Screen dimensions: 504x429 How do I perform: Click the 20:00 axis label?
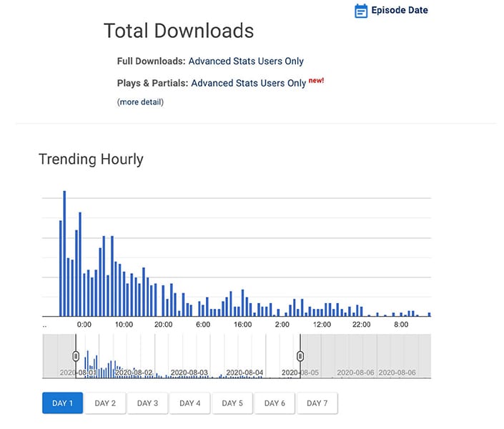(x=163, y=325)
